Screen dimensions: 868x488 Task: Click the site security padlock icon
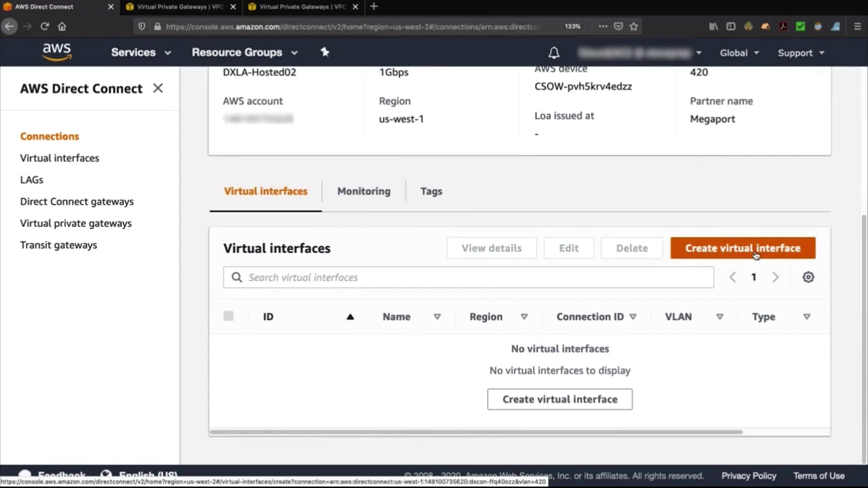tap(157, 26)
